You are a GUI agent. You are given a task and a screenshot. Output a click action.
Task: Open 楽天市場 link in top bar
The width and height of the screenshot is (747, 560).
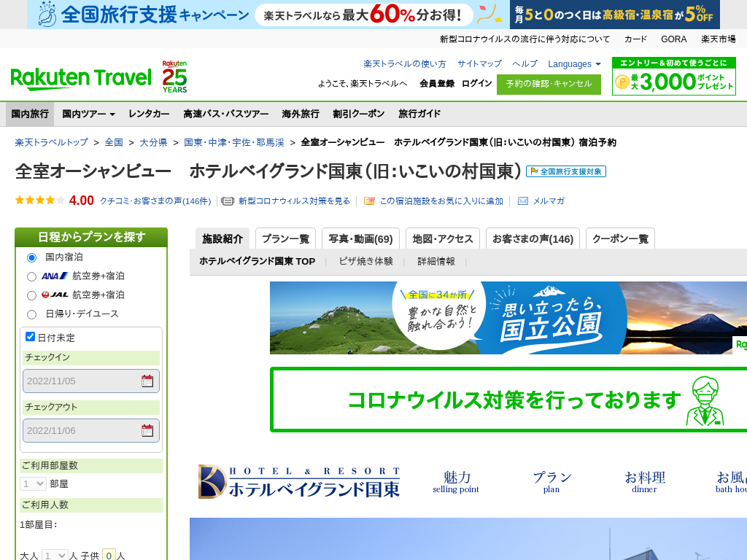[718, 39]
